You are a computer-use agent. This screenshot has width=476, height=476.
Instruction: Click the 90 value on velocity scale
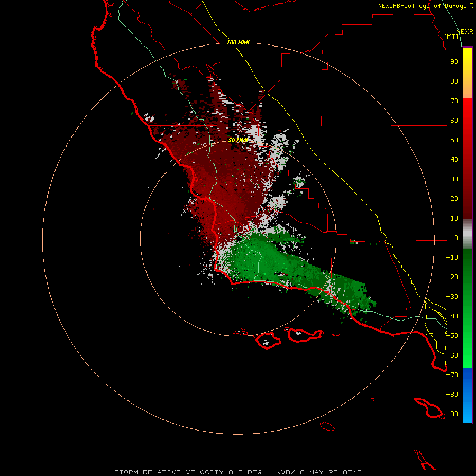coord(454,62)
